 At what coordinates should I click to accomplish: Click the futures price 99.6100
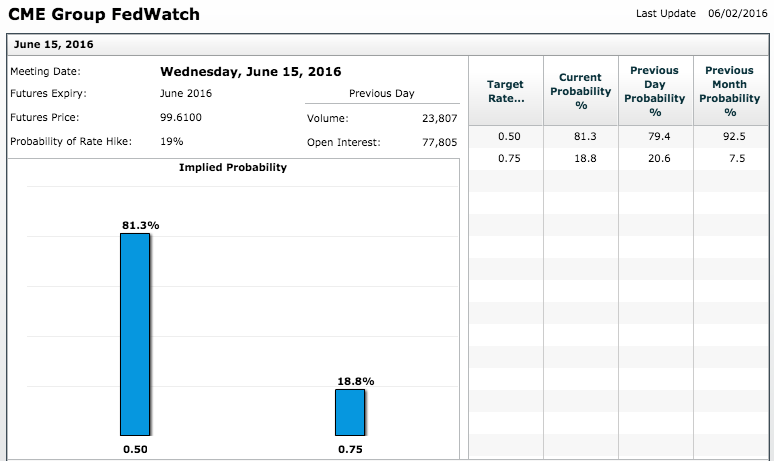coord(181,117)
